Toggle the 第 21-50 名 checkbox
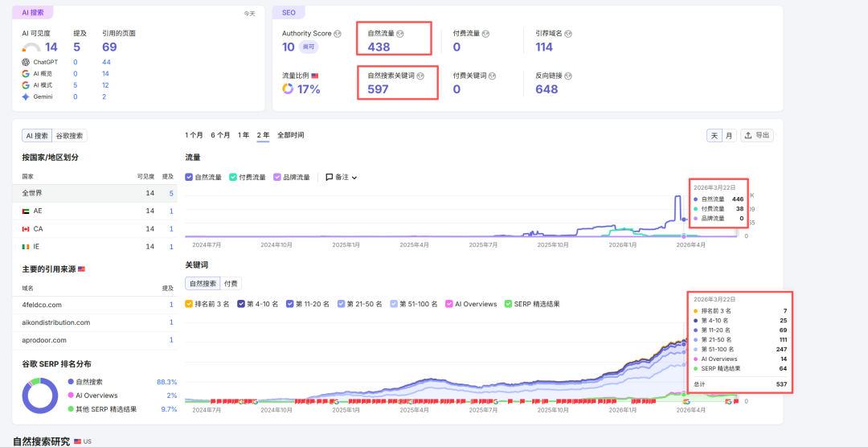Image resolution: width=868 pixels, height=447 pixels. coord(341,304)
